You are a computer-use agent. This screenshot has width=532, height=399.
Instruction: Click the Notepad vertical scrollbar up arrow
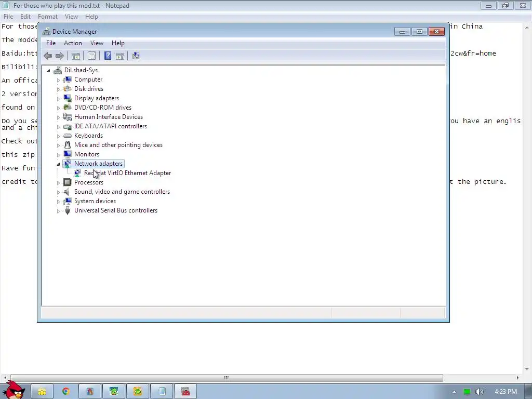528,26
